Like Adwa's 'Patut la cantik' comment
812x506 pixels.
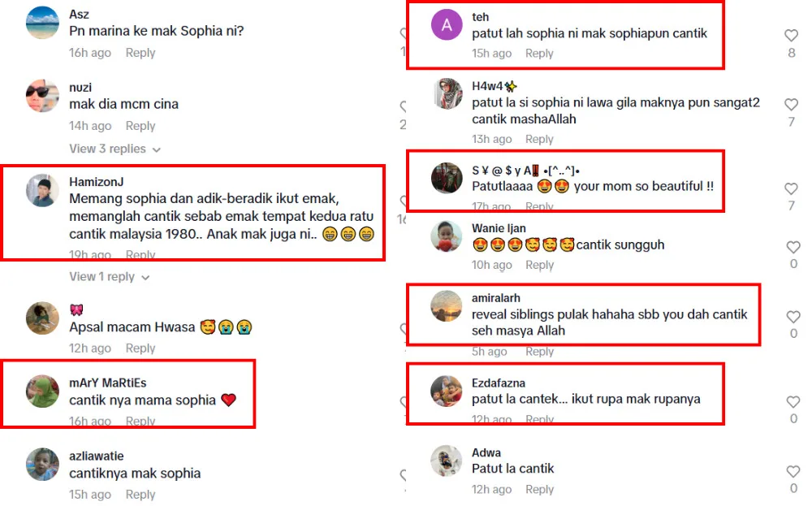tap(793, 471)
